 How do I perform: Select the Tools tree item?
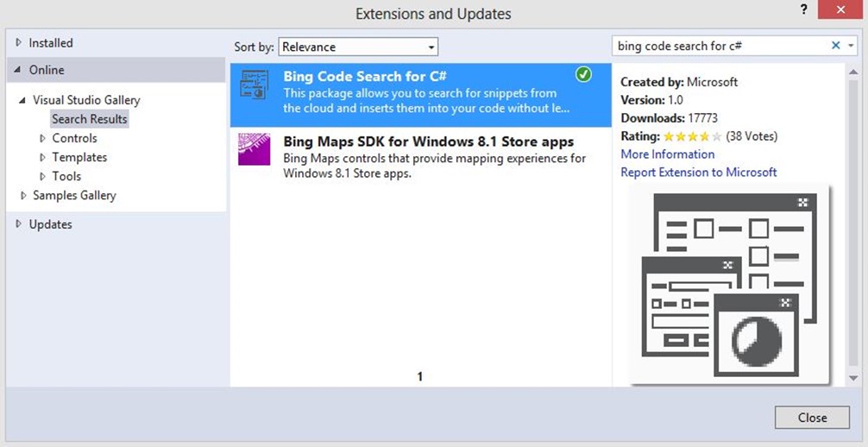point(66,176)
